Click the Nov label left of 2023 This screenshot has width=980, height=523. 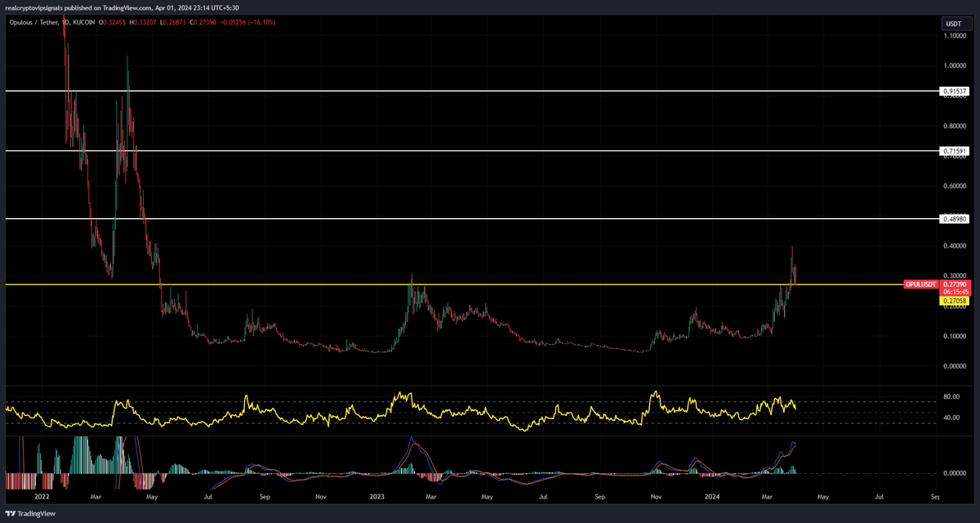click(x=321, y=496)
